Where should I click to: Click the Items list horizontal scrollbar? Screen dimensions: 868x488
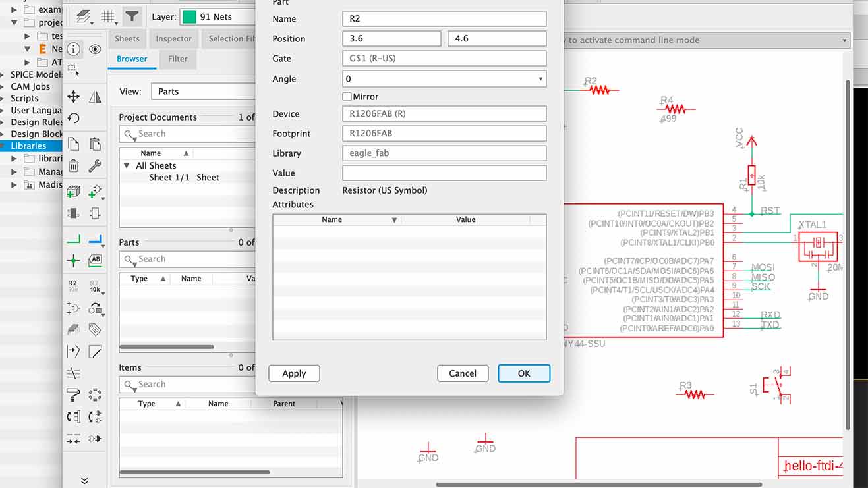point(195,472)
